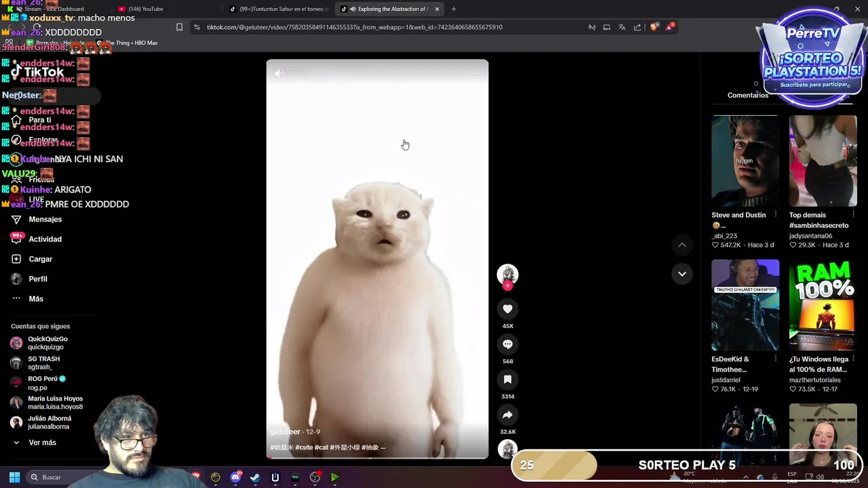Bookmark this page in the browser toolbar
Screen dimensions: 868x488
point(179,27)
